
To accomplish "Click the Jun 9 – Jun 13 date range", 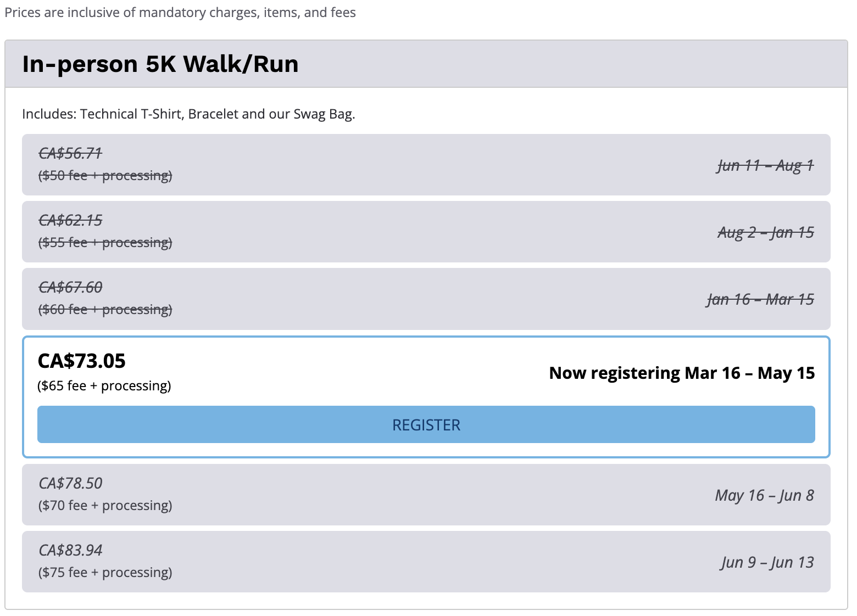I will click(x=767, y=562).
